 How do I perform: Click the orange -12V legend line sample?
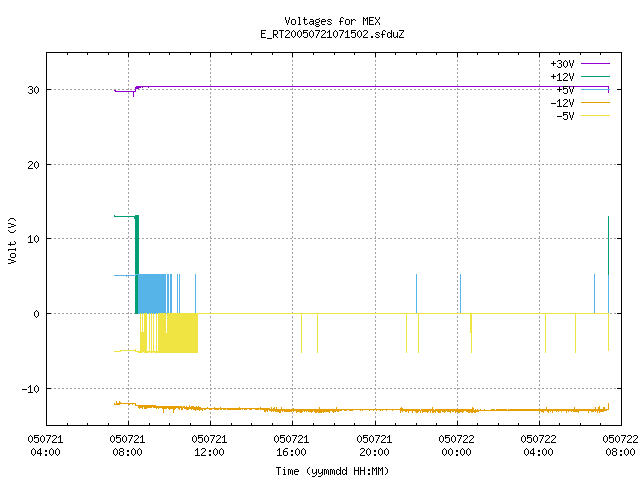tap(596, 102)
